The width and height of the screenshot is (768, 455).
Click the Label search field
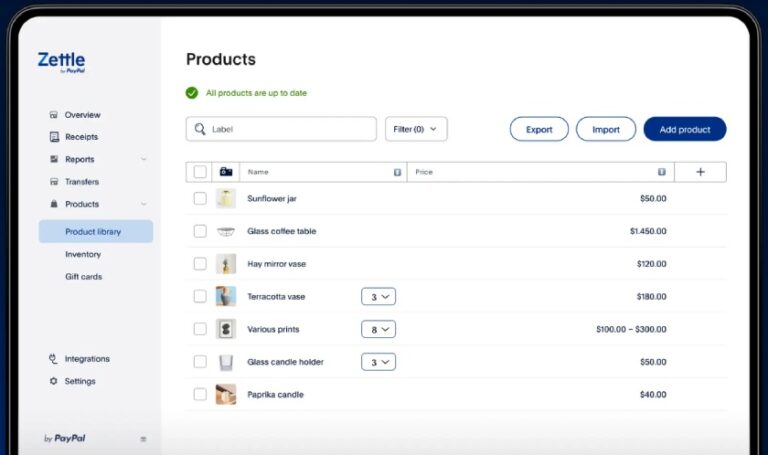click(x=281, y=129)
